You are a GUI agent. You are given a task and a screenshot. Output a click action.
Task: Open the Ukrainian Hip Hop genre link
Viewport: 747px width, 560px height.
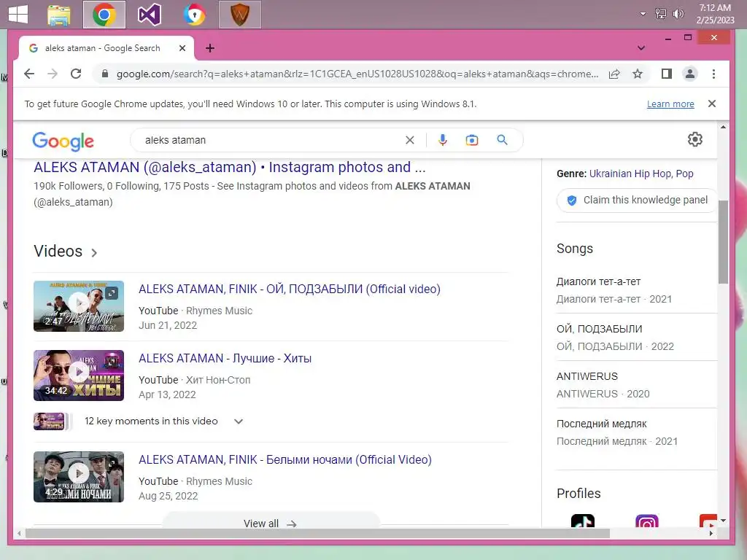click(x=630, y=174)
